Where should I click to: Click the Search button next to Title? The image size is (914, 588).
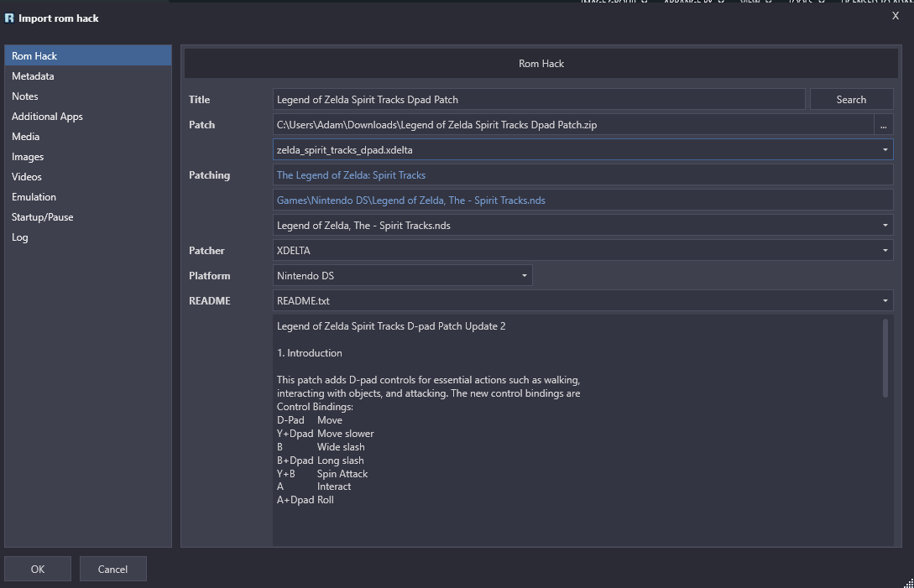point(851,100)
